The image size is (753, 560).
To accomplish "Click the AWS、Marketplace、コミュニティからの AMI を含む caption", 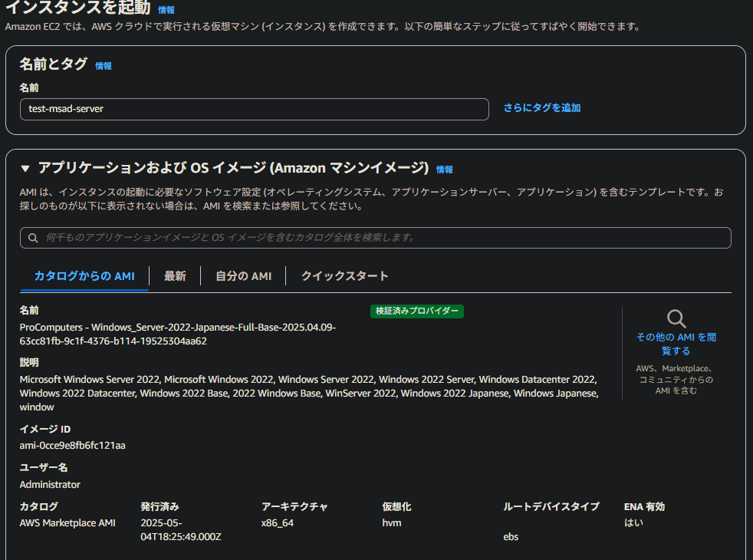I will 676,380.
